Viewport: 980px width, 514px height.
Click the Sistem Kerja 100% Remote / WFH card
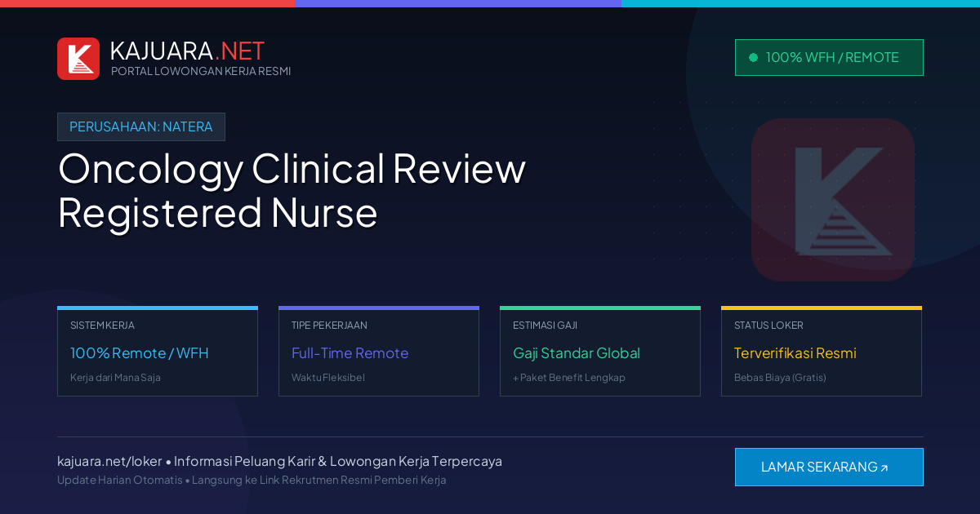[158, 352]
